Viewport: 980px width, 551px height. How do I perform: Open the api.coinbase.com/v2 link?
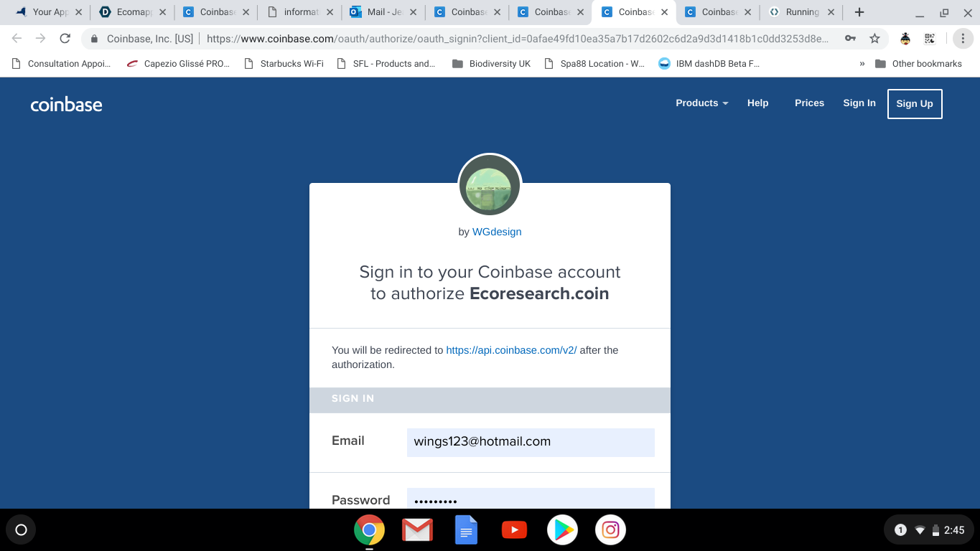(511, 350)
